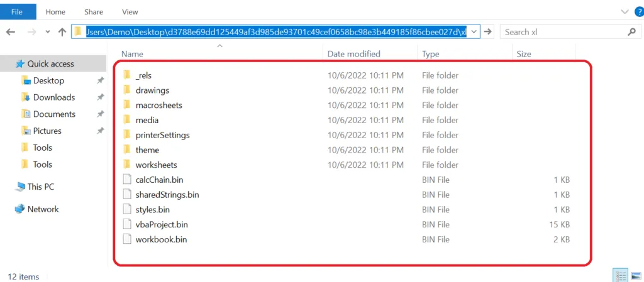
Task: Expand the address bar history dropdown
Action: click(474, 32)
